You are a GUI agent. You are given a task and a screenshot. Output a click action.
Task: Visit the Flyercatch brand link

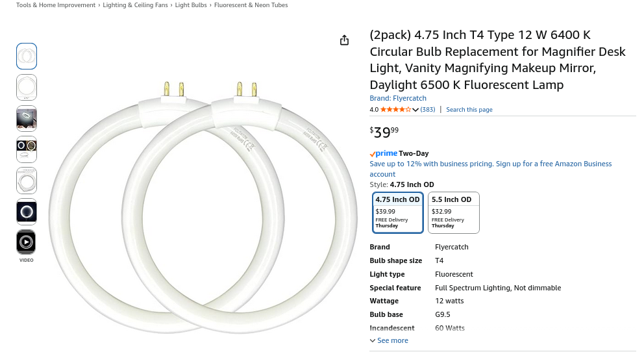pyautogui.click(x=398, y=98)
